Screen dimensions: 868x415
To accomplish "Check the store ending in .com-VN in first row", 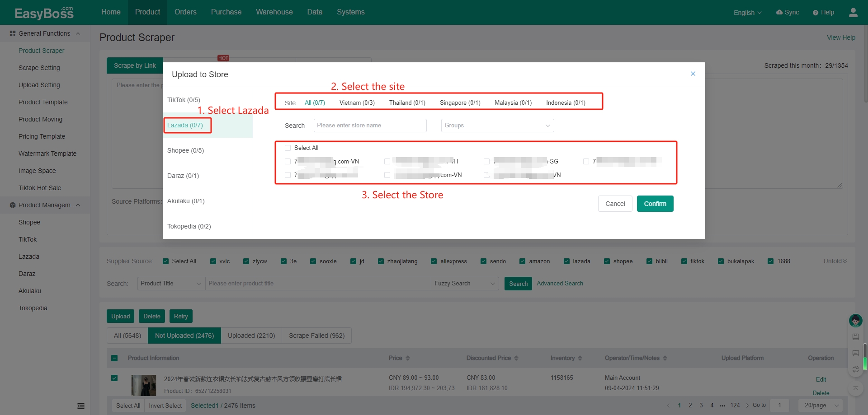I will pos(288,161).
